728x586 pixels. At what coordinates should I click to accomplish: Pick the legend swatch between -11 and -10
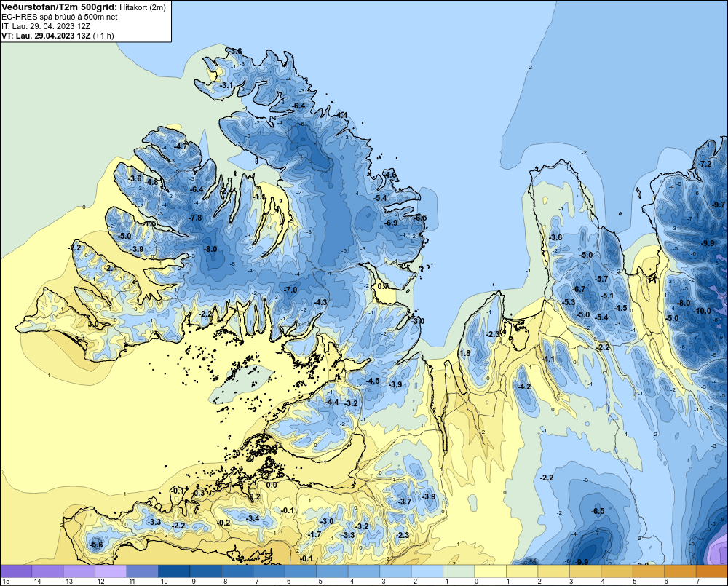coord(143,571)
